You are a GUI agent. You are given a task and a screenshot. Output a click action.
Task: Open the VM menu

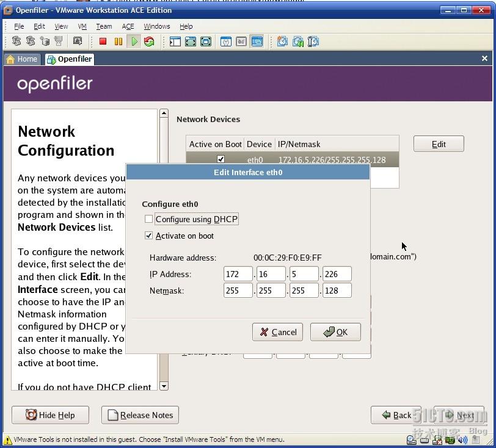82,26
